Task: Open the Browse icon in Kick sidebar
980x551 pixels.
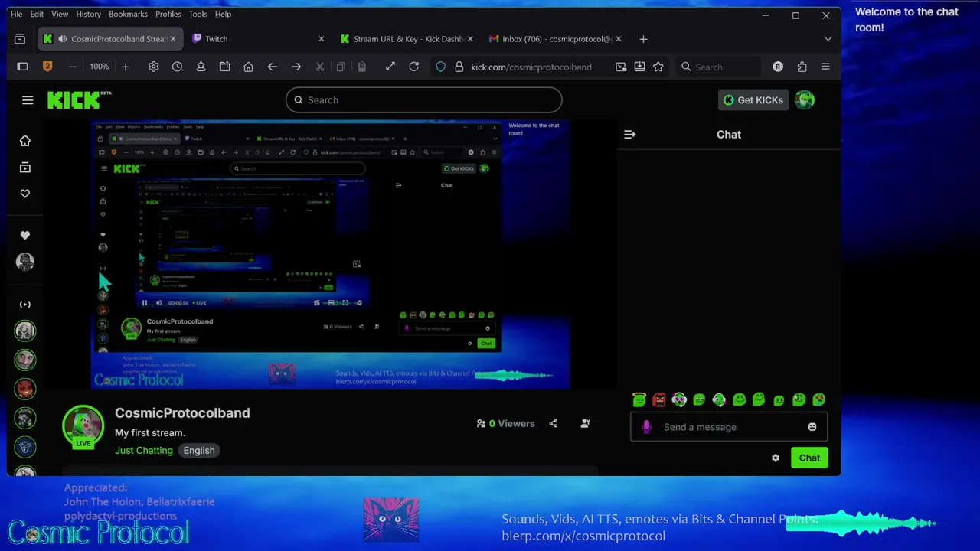Action: (25, 167)
